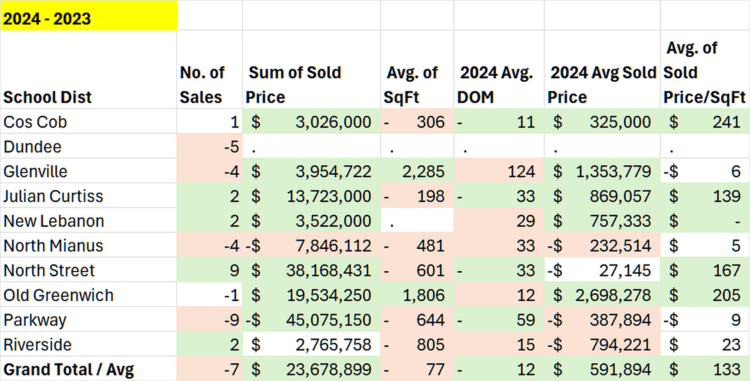Click Old Greenwich average price 2,698,278

(602, 295)
